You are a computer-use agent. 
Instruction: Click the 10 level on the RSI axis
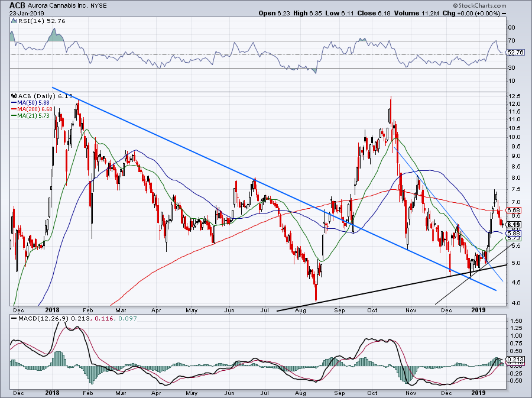coord(512,81)
